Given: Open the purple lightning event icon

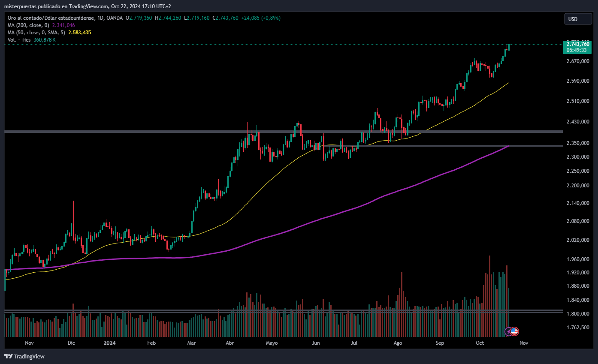Looking at the screenshot, I should (x=507, y=331).
